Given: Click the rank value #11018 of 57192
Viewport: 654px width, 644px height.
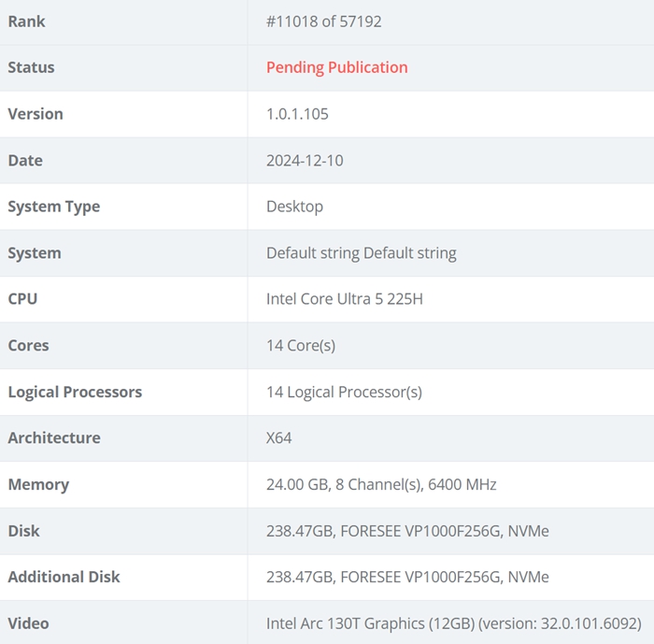Looking at the screenshot, I should tap(323, 21).
